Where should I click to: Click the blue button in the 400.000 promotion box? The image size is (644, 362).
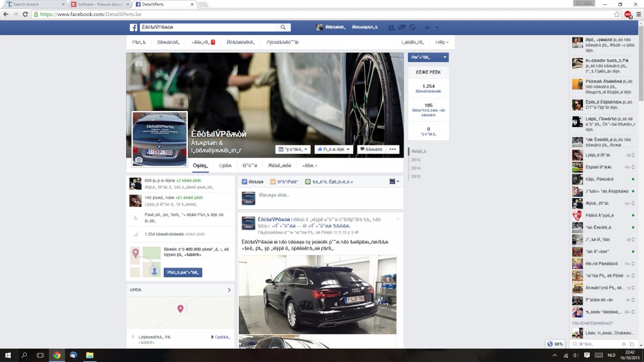coord(183,272)
